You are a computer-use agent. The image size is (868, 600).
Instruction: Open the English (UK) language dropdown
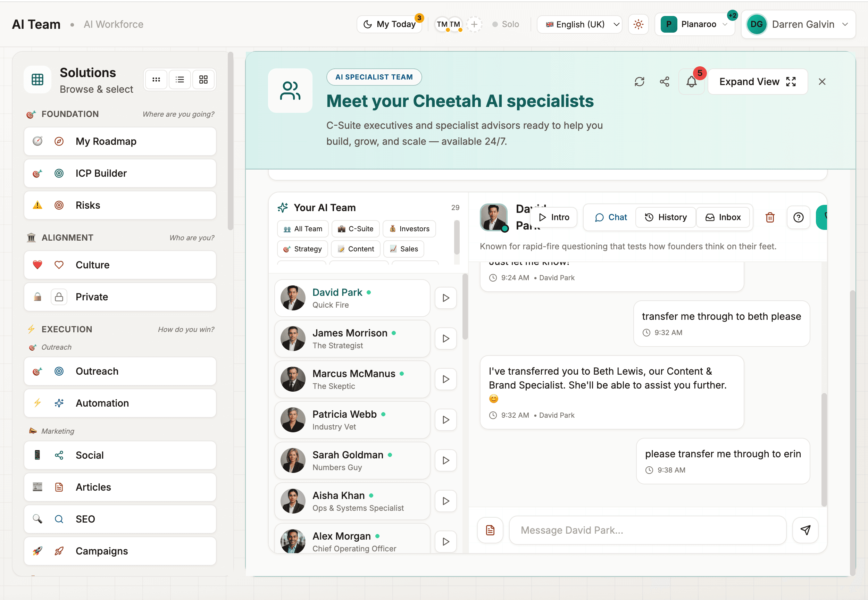point(580,24)
